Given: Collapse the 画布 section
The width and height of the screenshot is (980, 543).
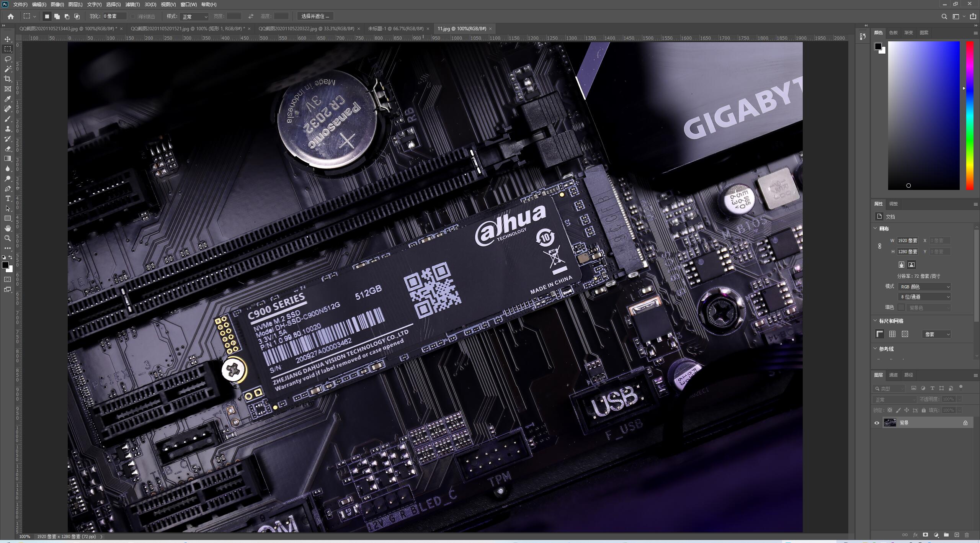Looking at the screenshot, I should (875, 228).
